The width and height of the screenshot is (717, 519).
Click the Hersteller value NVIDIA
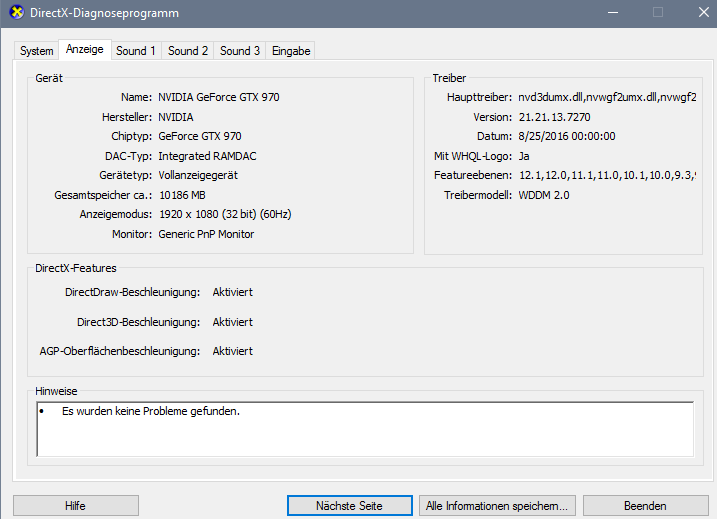click(176, 118)
